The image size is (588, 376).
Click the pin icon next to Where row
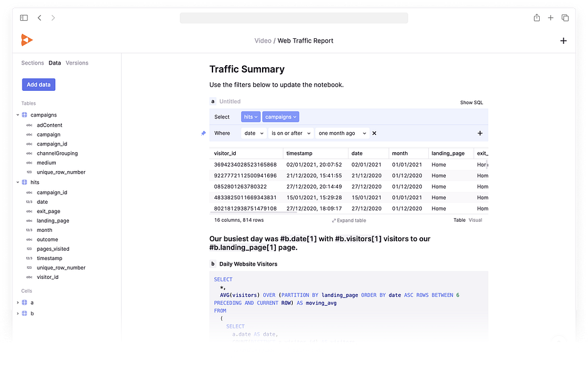coord(203,133)
